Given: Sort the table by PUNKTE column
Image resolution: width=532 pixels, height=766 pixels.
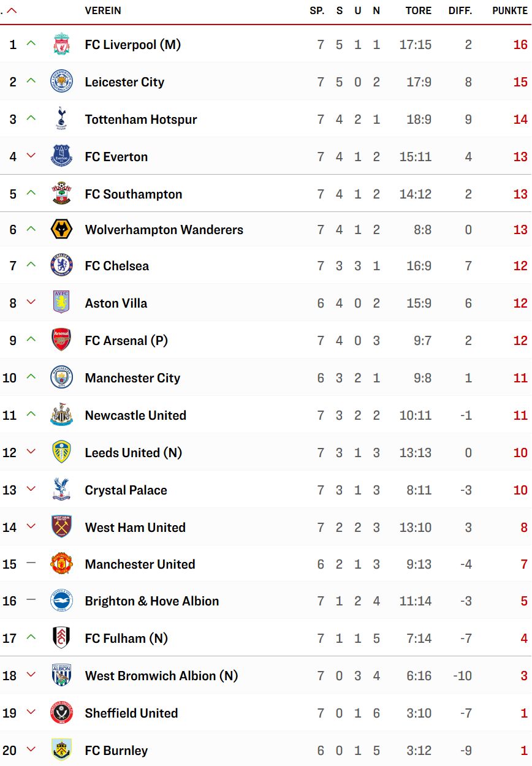Looking at the screenshot, I should (x=510, y=10).
